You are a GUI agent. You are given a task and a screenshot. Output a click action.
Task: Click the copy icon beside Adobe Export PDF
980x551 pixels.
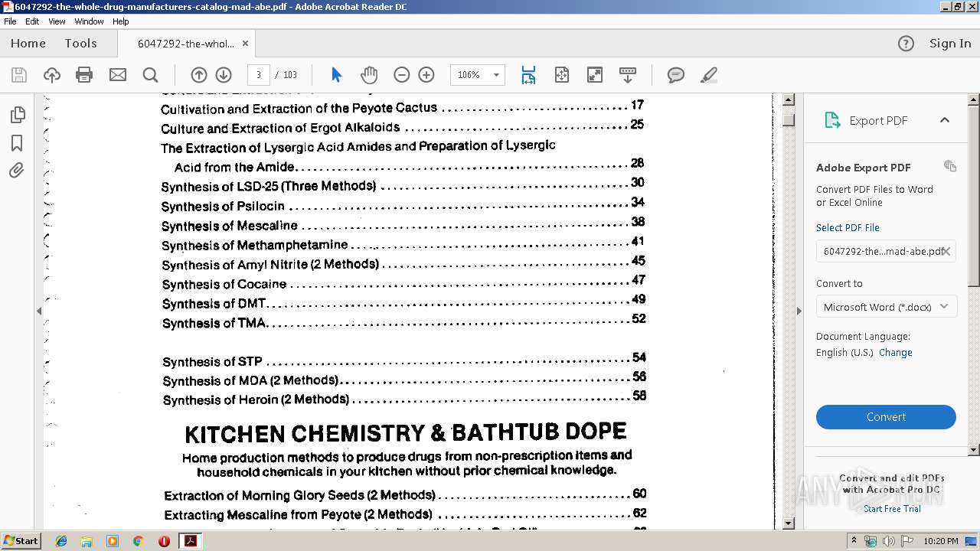pos(950,166)
